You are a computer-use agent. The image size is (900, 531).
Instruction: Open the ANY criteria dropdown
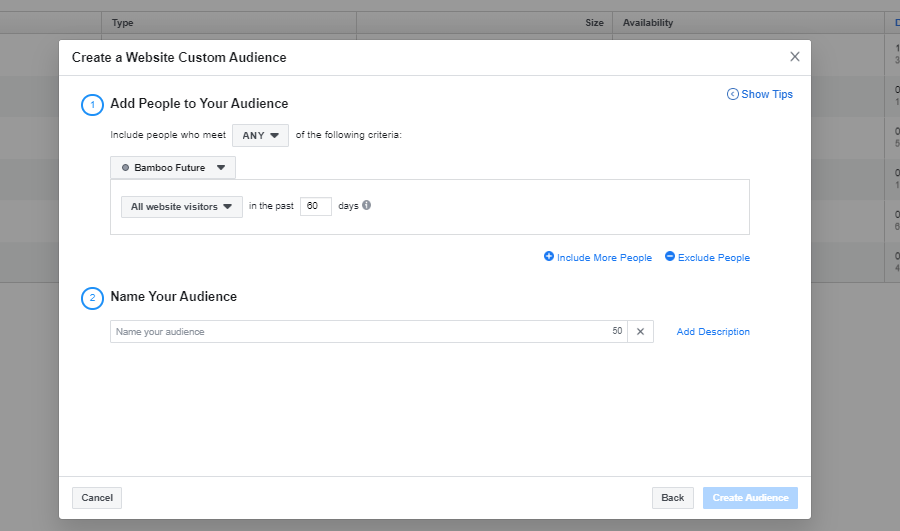pyautogui.click(x=260, y=135)
